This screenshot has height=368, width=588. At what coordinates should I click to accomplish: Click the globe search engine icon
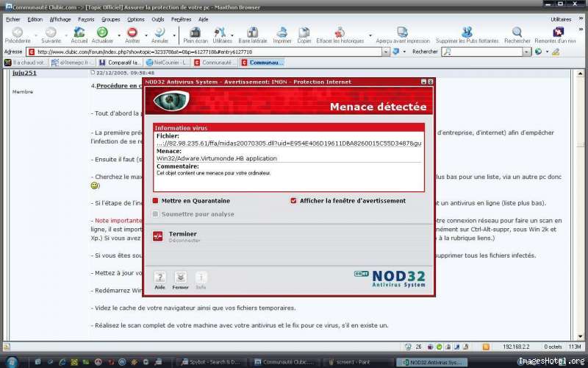539,52
